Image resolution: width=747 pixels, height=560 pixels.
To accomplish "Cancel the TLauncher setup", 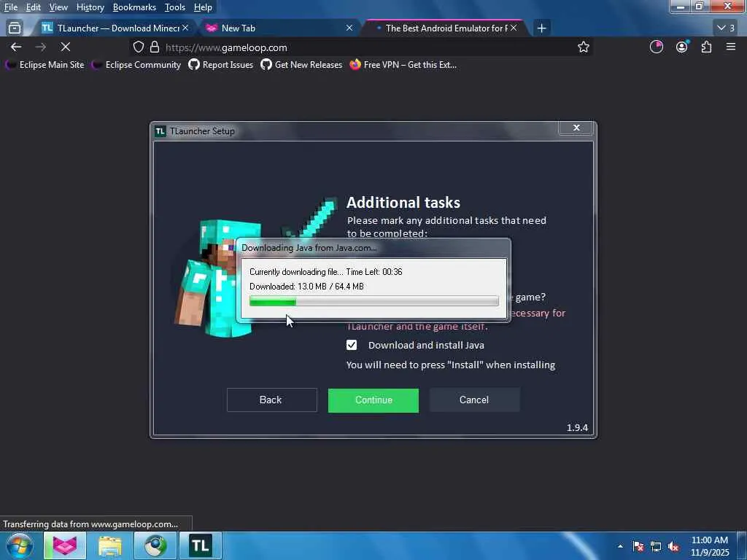I will click(x=474, y=400).
